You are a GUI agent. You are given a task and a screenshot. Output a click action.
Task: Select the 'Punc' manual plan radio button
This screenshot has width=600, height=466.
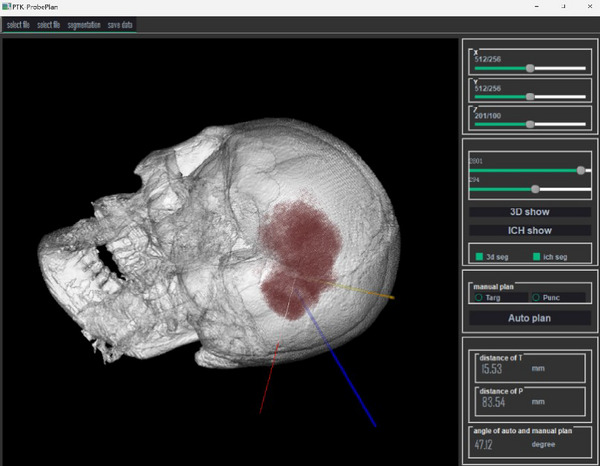tap(536, 297)
